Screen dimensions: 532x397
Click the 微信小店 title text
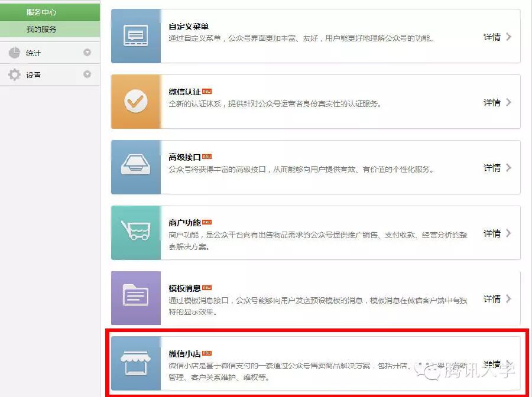click(x=185, y=354)
